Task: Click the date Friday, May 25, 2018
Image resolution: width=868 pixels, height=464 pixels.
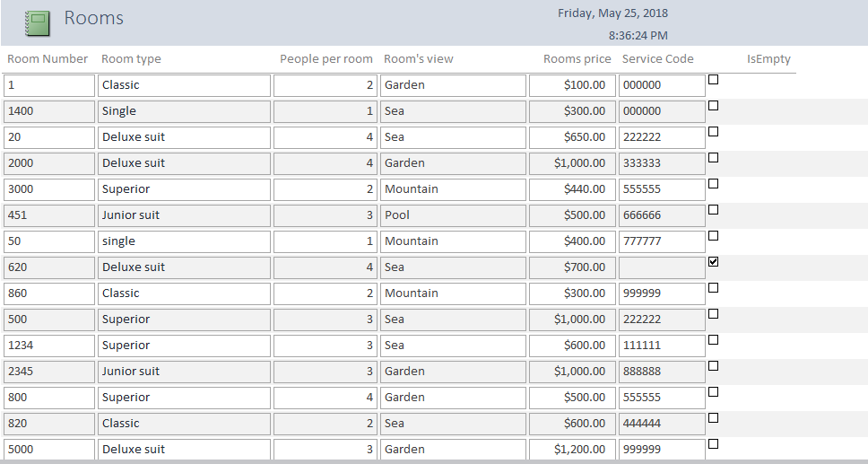Action: pos(612,13)
